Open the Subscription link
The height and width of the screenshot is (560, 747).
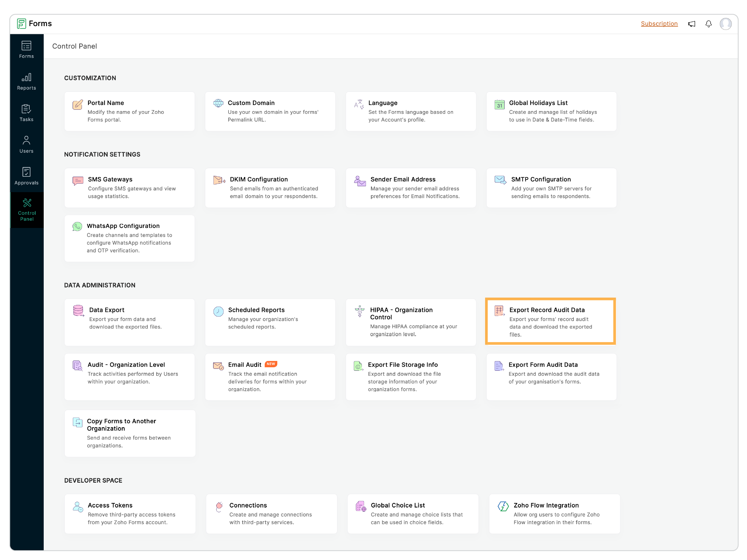click(x=659, y=24)
